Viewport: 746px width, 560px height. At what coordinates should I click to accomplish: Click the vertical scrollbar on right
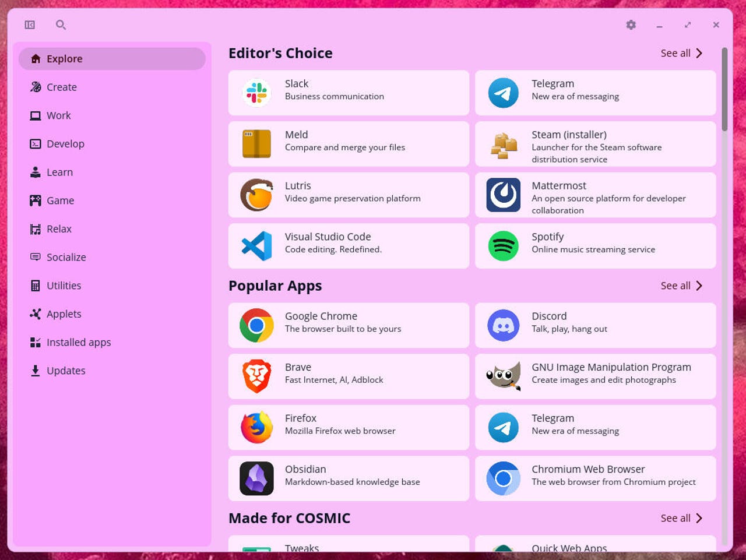coord(724,89)
